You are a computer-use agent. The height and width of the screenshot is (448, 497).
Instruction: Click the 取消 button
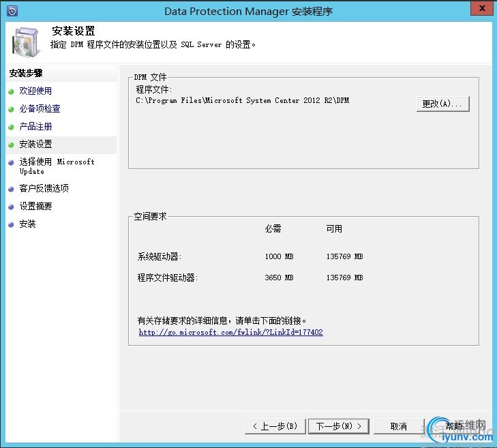click(x=398, y=426)
